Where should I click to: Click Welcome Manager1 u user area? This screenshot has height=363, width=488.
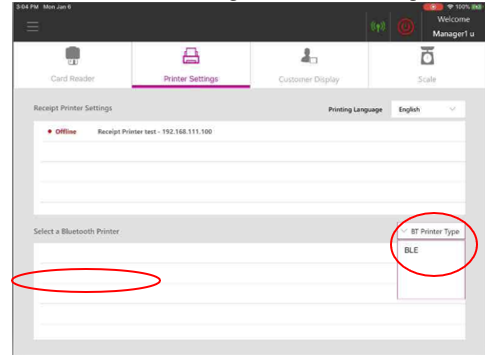coord(453,27)
